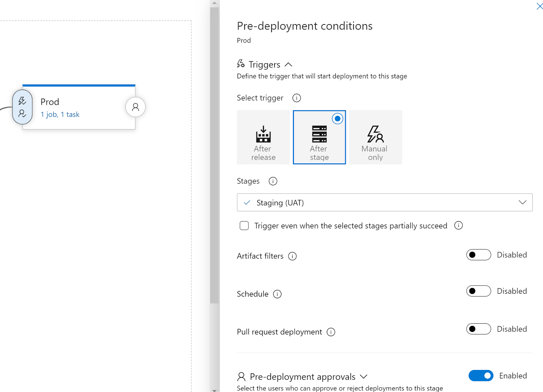This screenshot has height=392, width=543.
Task: Expand the Pre-deployment approvals section
Action: click(x=363, y=376)
